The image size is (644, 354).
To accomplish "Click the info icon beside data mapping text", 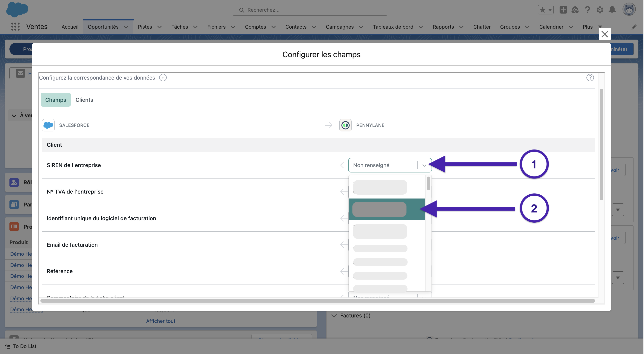I will [163, 78].
